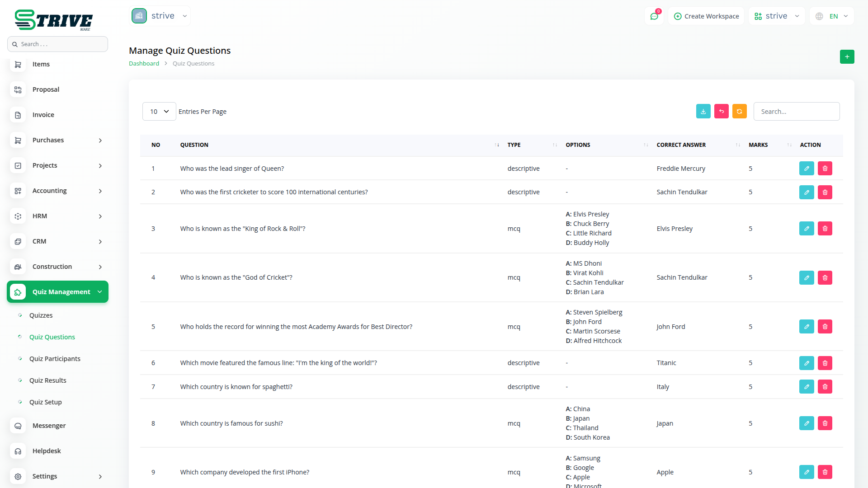
Task: Open the chat messages notification icon
Action: point(654,16)
